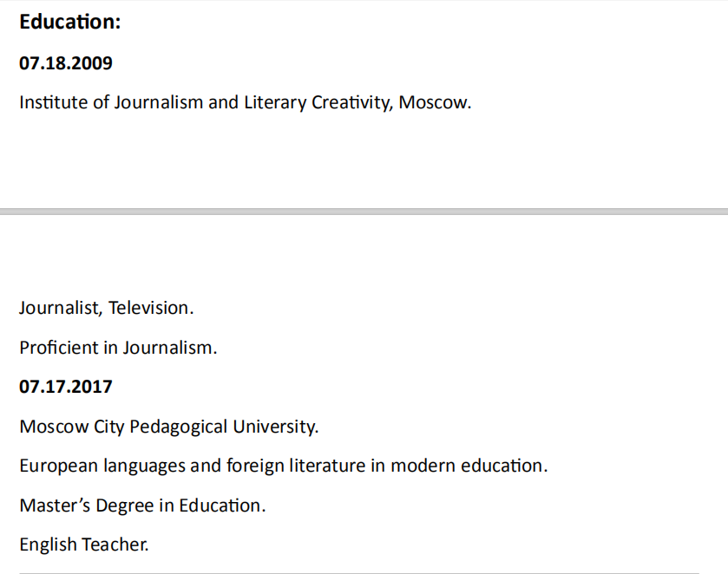This screenshot has width=728, height=574.
Task: Place cursor on the date 07.18.2009
Action: pos(66,63)
